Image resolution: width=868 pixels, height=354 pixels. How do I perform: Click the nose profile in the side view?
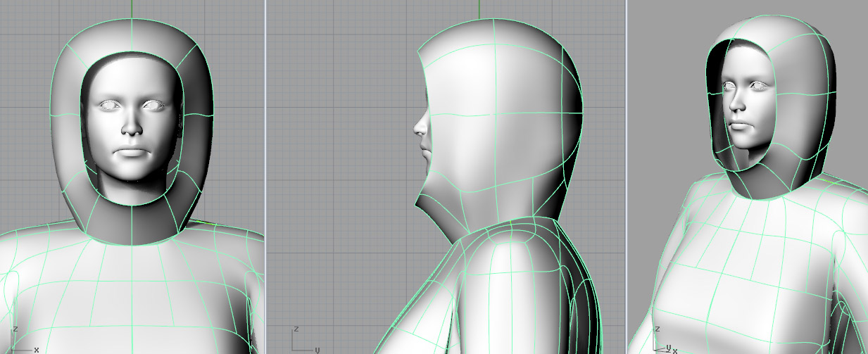coord(421,125)
